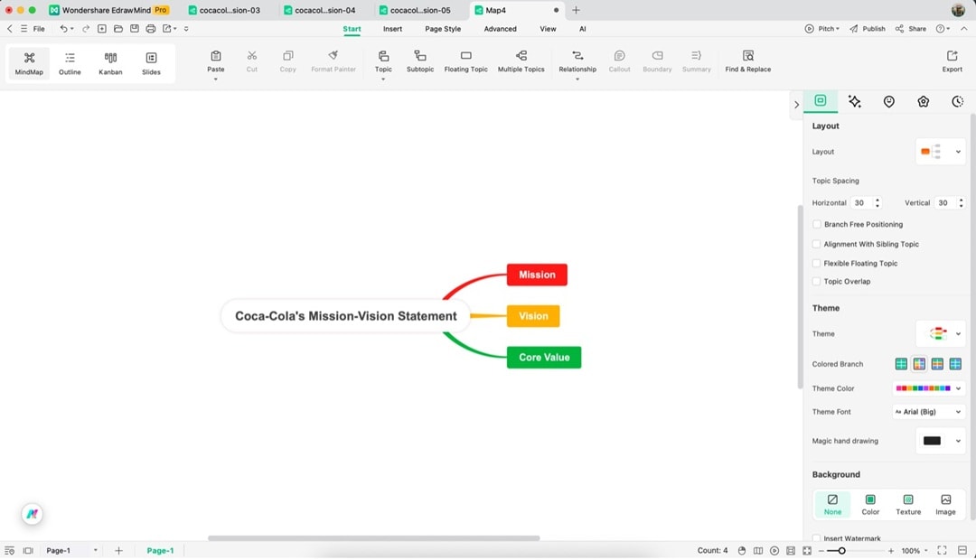976x560 pixels.
Task: Open the Pitch dropdown
Action: click(822, 29)
